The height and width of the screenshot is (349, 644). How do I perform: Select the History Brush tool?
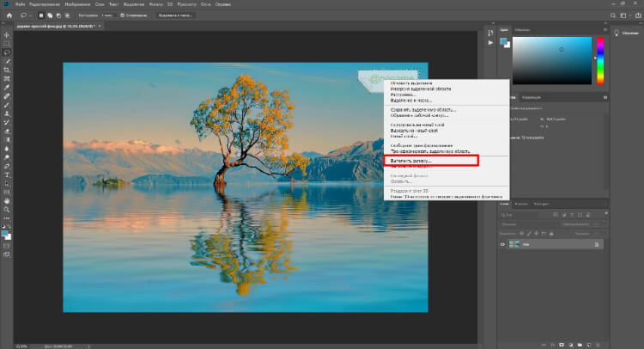[7, 122]
